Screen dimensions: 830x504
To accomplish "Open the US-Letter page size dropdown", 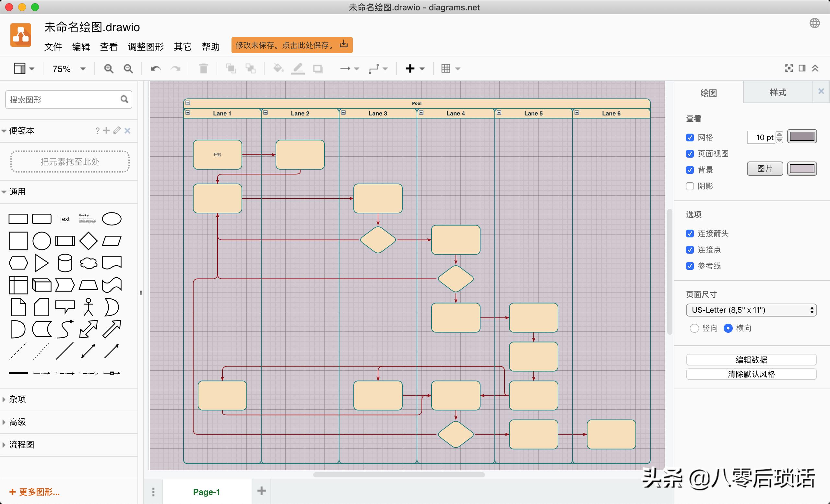I will (x=751, y=310).
